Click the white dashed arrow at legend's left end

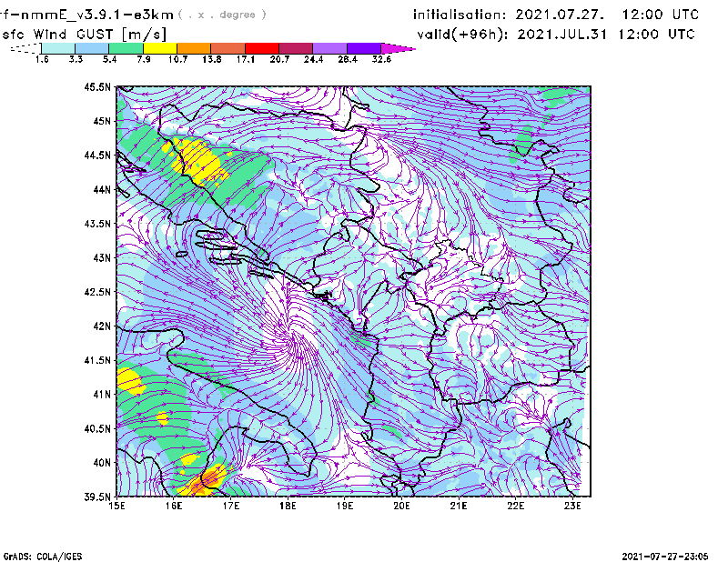tap(25, 48)
